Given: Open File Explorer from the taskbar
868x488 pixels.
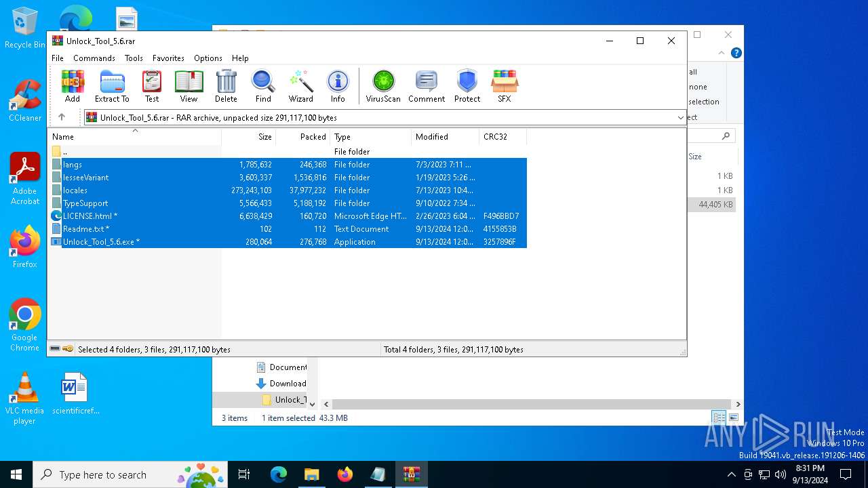Looking at the screenshot, I should pos(312,474).
